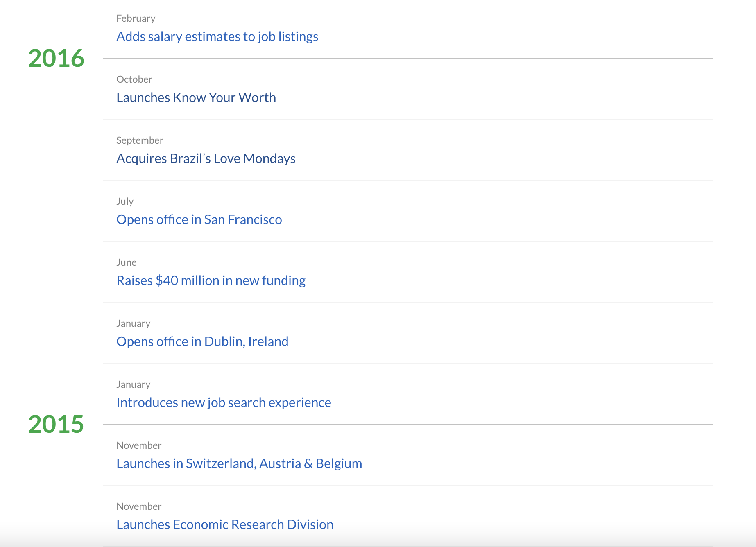Click 'Acquires Brazil's Love Mondays' headline

[206, 158]
